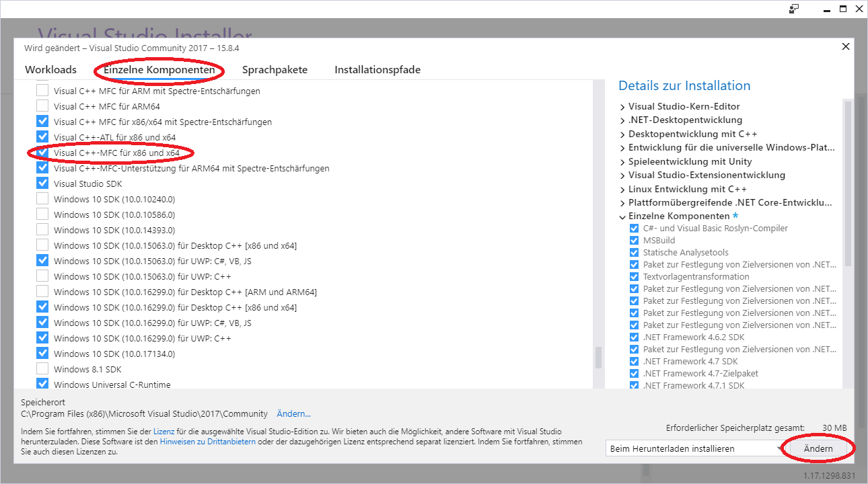Switch to the Workloads tab

[x=50, y=70]
